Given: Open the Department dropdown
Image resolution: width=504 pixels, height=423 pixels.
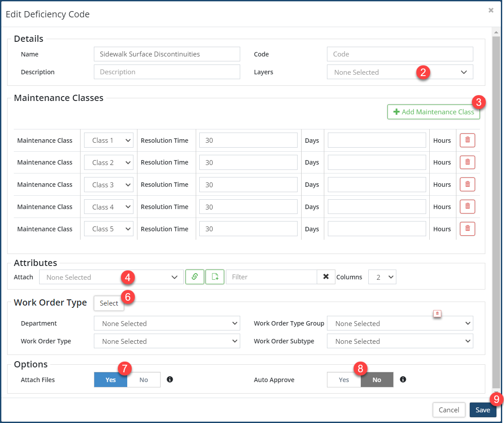Looking at the screenshot, I should [x=167, y=323].
